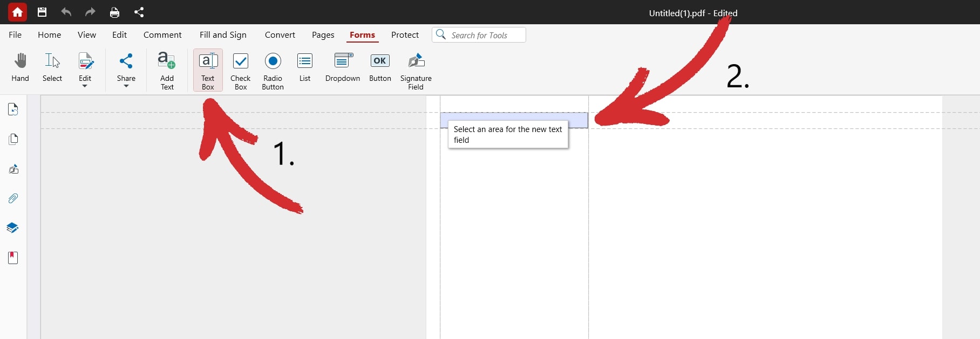The image size is (980, 339).
Task: Switch to the Protect tab
Action: tap(405, 35)
